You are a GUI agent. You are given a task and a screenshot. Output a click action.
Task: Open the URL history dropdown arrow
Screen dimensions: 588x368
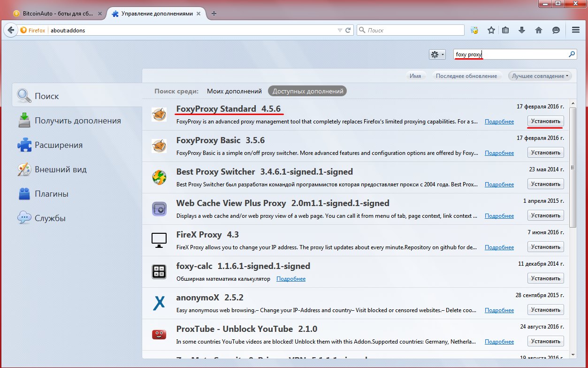[340, 30]
